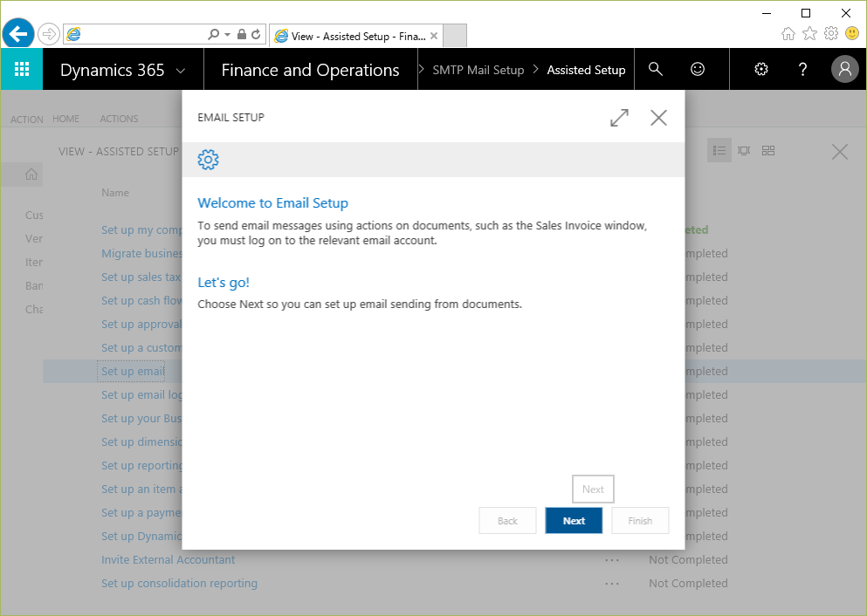867x616 pixels.
Task: Click the Assisted Setup breadcrumb
Action: [x=586, y=70]
